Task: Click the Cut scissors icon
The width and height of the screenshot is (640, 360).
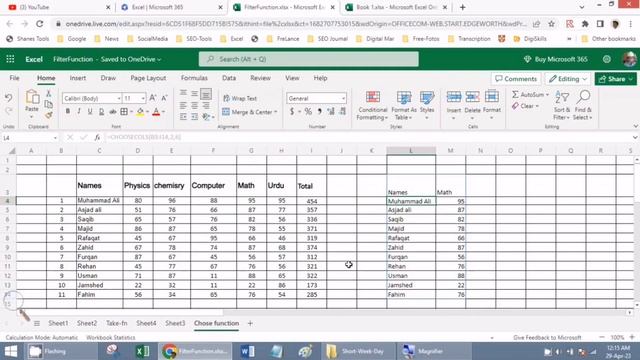Action: (x=49, y=94)
